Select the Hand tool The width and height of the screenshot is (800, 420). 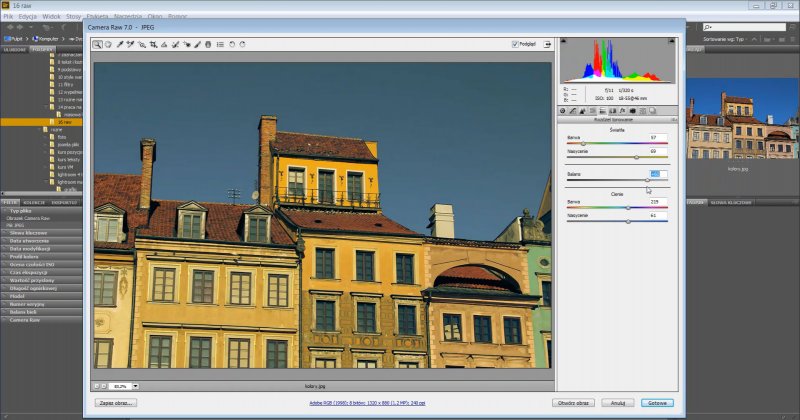coord(108,44)
